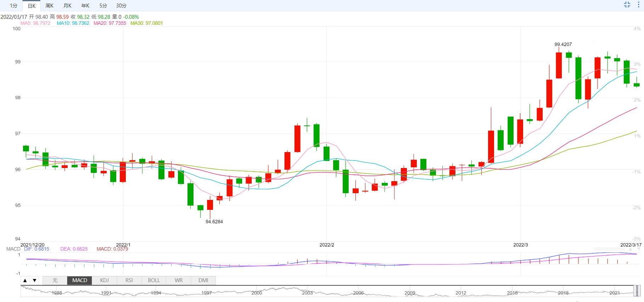Toggle the RSI indicator panel
The image size is (644, 302).
coord(129,280)
